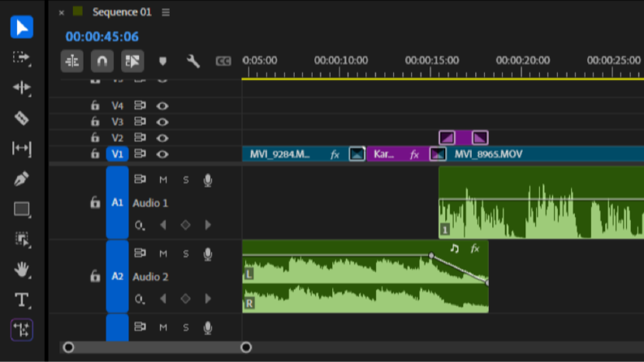The width and height of the screenshot is (644, 362).
Task: Select the Track Select Forward tool
Action: (x=21, y=58)
